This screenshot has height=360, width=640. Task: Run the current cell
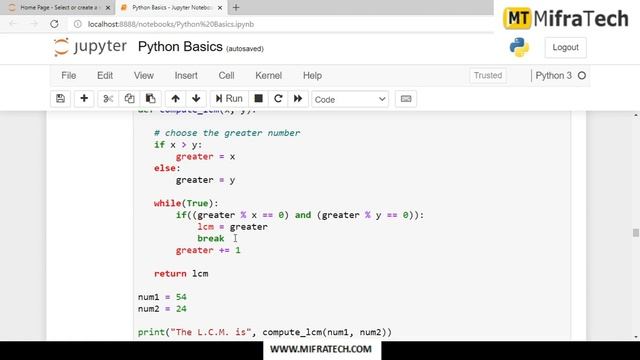(229, 99)
